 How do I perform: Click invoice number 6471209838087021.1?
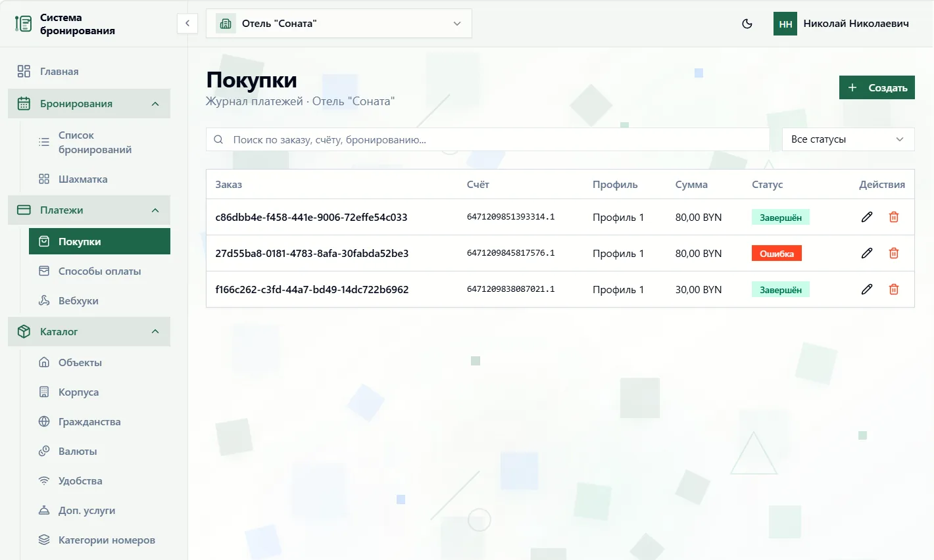(x=510, y=289)
